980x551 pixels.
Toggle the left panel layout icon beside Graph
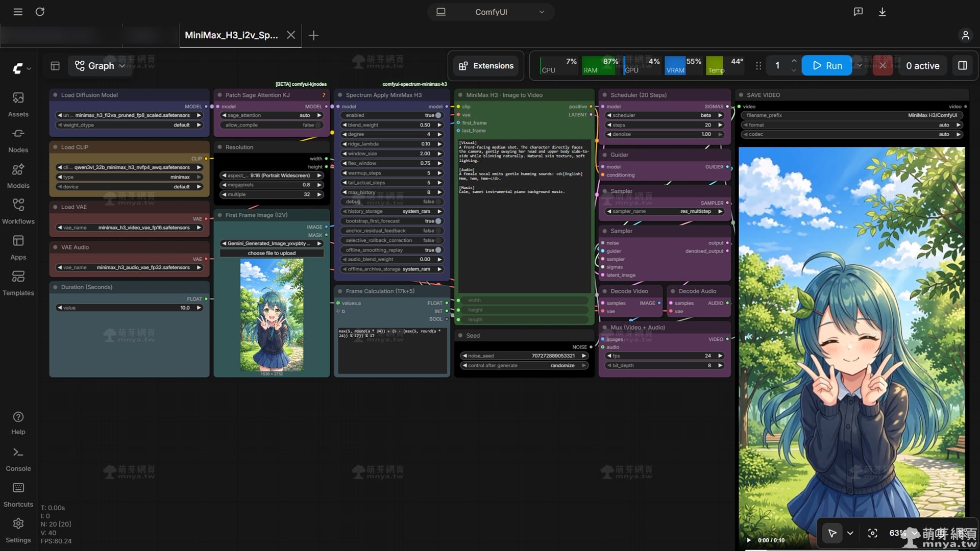pos(55,66)
